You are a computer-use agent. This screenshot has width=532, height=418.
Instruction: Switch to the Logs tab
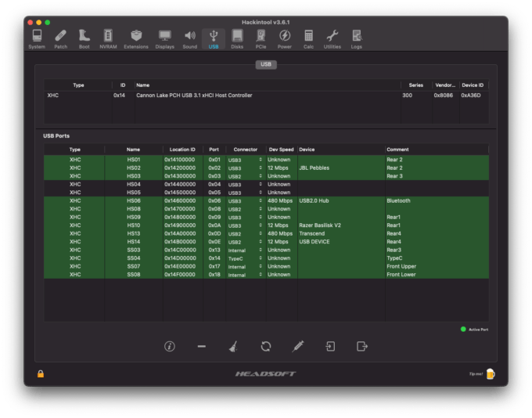356,39
